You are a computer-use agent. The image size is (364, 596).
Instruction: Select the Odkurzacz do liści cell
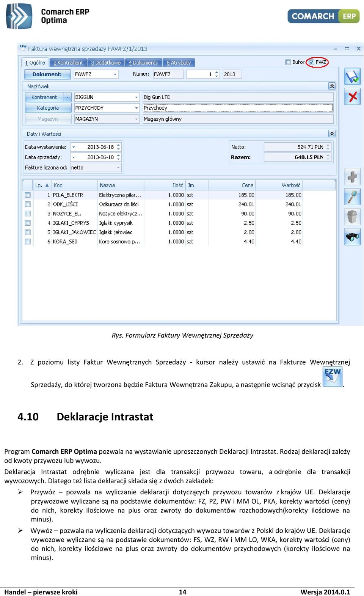tap(121, 204)
